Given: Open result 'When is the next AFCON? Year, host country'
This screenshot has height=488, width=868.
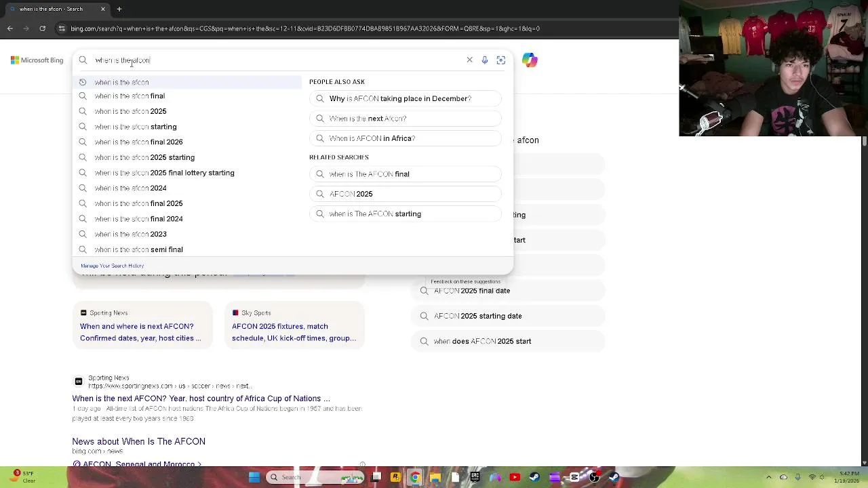Looking at the screenshot, I should click(201, 399).
